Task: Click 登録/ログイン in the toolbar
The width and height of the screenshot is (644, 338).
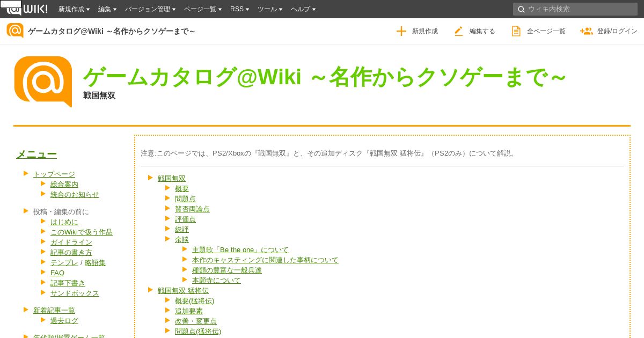Action: click(x=617, y=31)
